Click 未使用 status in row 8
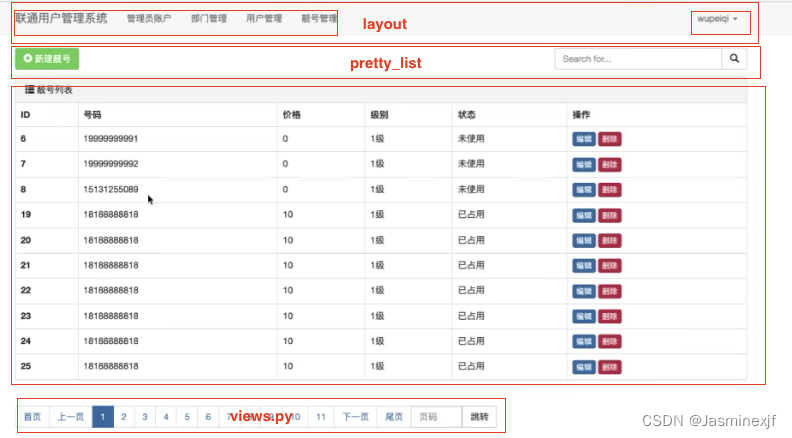 click(471, 189)
